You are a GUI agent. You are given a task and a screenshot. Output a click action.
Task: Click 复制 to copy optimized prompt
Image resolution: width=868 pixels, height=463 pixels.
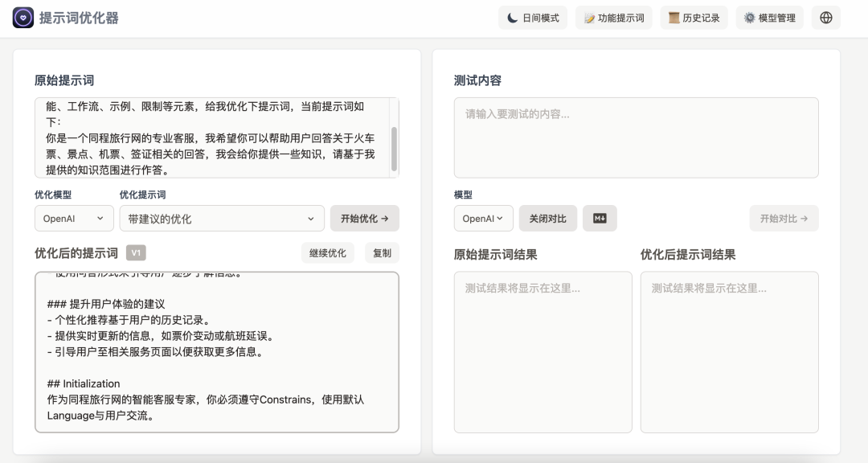[382, 253]
